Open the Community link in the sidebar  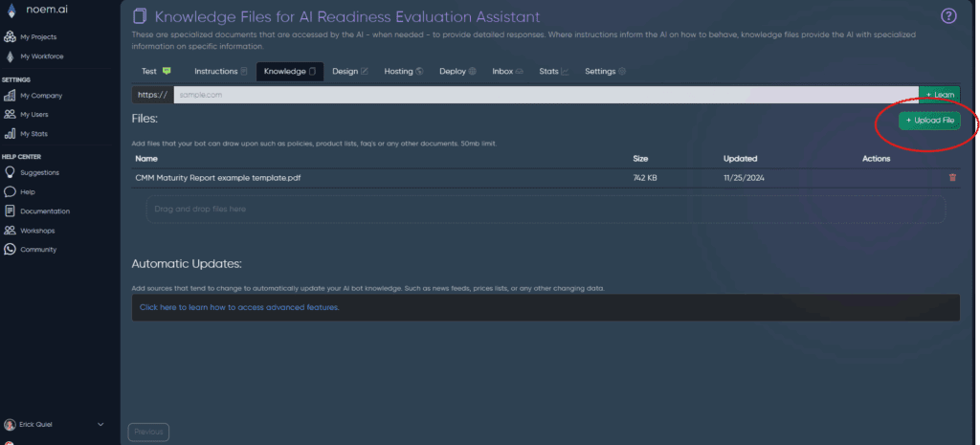coord(38,249)
